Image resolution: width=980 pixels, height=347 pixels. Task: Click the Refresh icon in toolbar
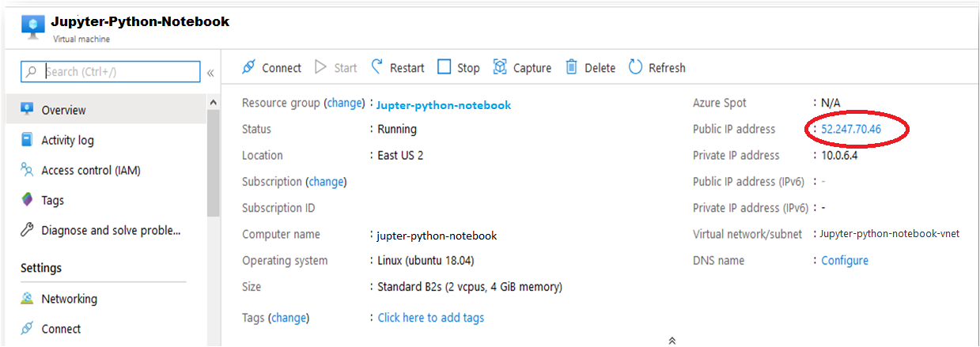tap(635, 67)
